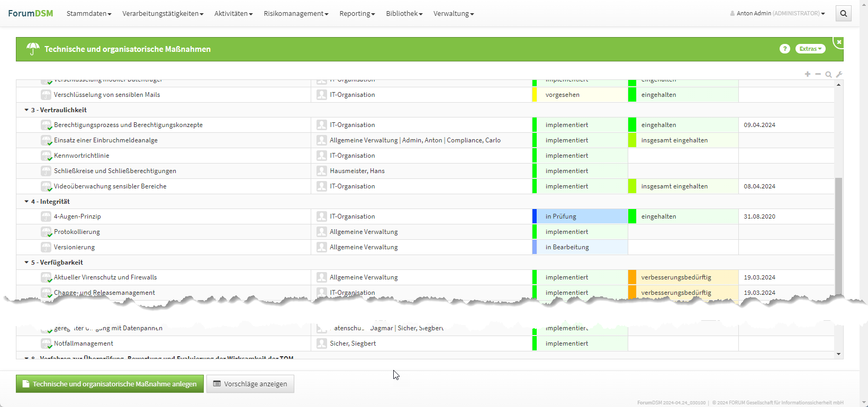Open the Anton Admin user dropdown
The width and height of the screenshot is (868, 407).
777,14
